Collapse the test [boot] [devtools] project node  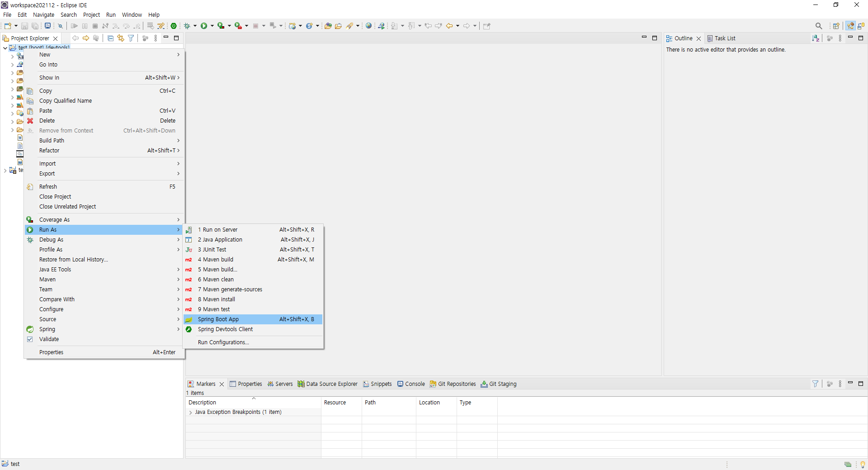5,47
